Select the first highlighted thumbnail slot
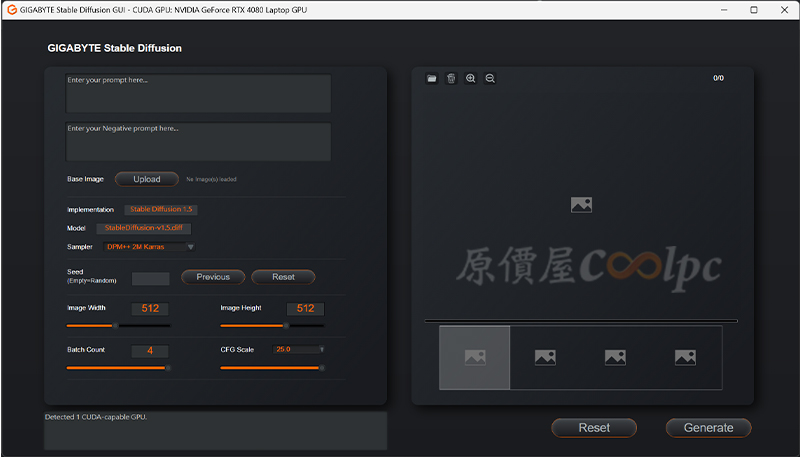The width and height of the screenshot is (800, 457). (x=474, y=358)
